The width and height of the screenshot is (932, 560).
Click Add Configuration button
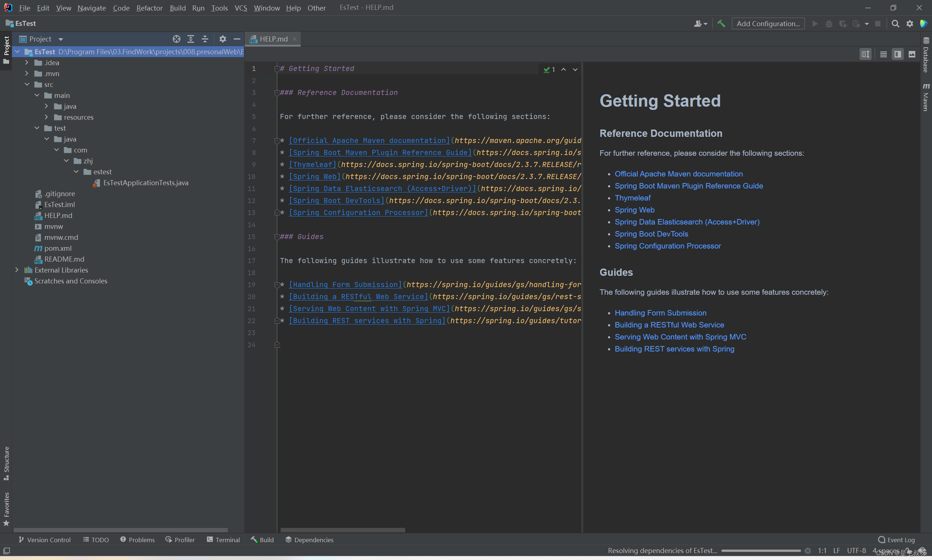pyautogui.click(x=768, y=23)
